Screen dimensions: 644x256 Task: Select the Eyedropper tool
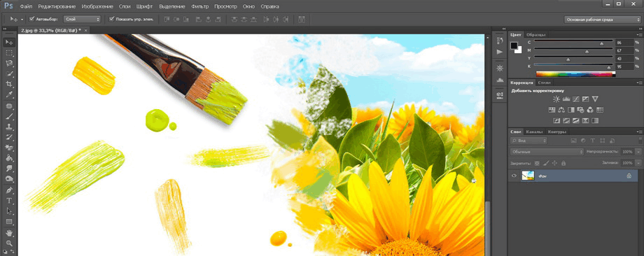(9, 94)
